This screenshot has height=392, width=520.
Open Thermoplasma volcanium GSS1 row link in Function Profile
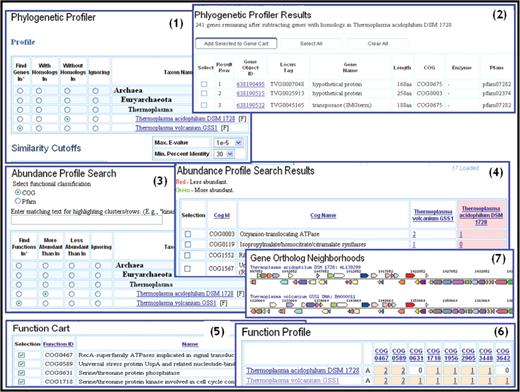point(293,380)
